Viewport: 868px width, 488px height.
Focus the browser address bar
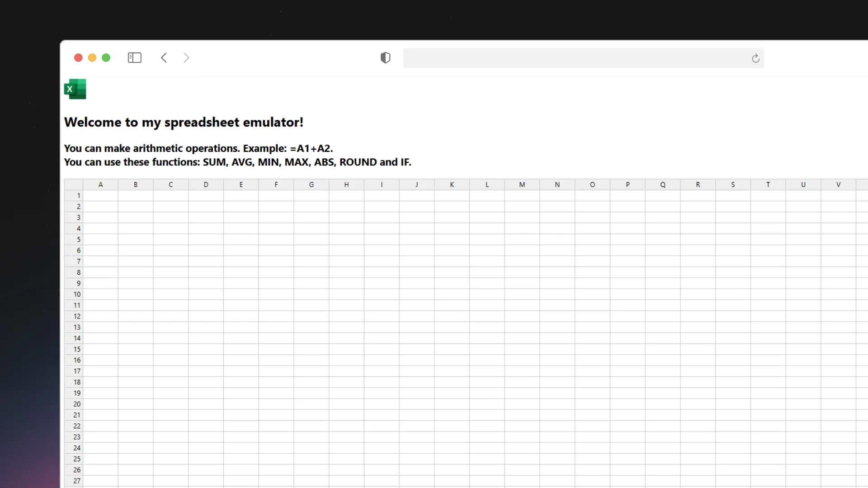[574, 58]
